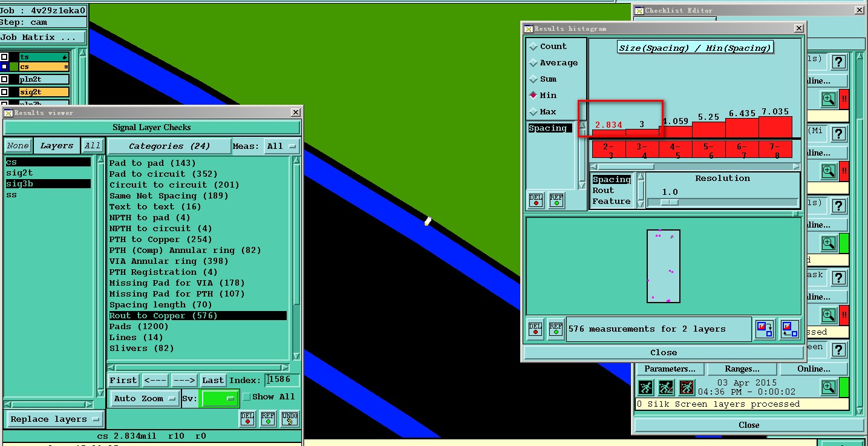Viewport: 868px width, 446px height.
Task: Click REF icon in Results viewer bottom row
Action: coord(268,418)
